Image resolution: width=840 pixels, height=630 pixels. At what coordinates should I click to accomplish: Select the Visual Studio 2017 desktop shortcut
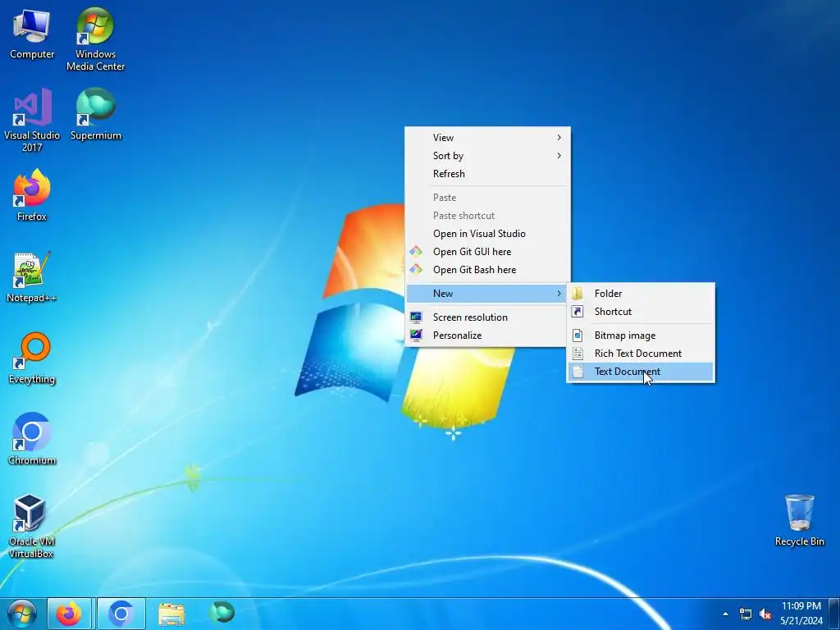32,120
